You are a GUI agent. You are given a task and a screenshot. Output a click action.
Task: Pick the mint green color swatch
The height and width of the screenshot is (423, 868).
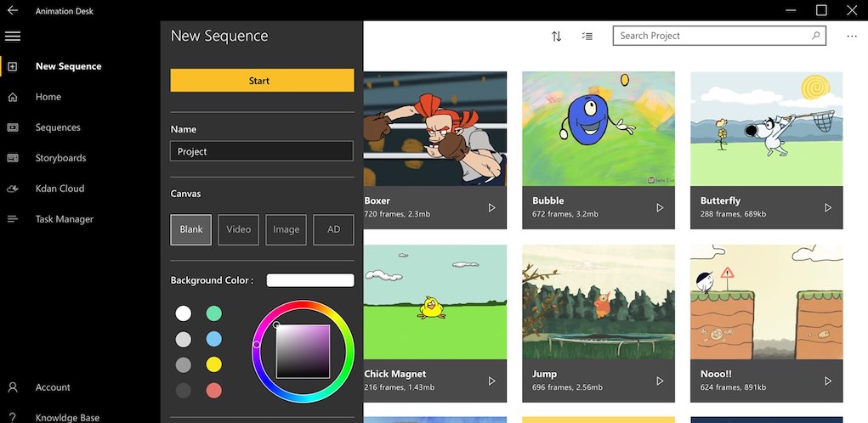213,314
